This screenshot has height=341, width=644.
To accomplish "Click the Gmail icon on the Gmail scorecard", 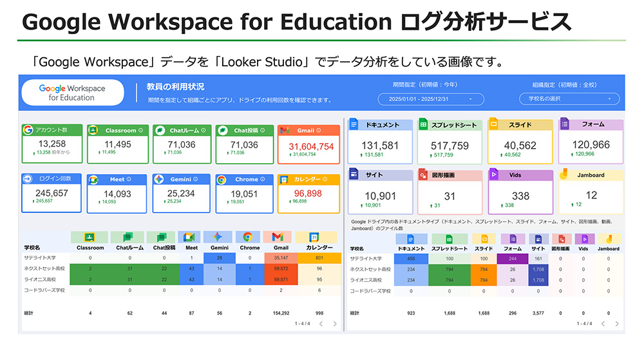I will tap(285, 131).
